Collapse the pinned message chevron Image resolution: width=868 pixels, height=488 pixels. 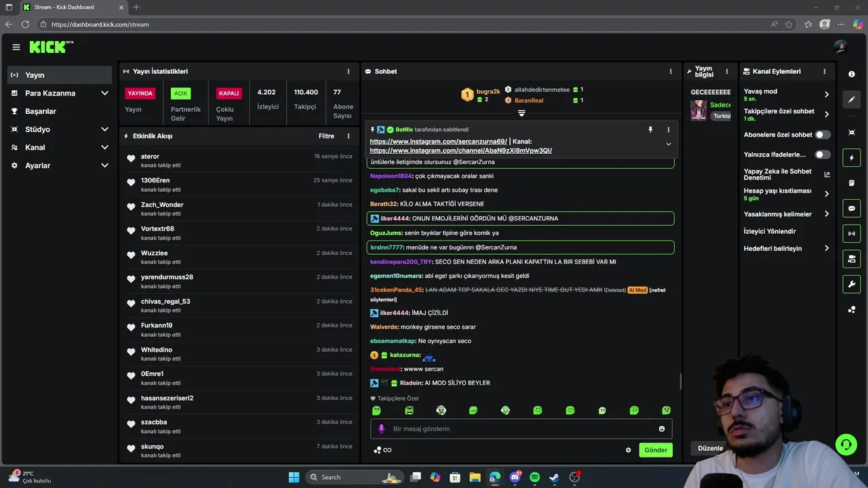pos(668,144)
